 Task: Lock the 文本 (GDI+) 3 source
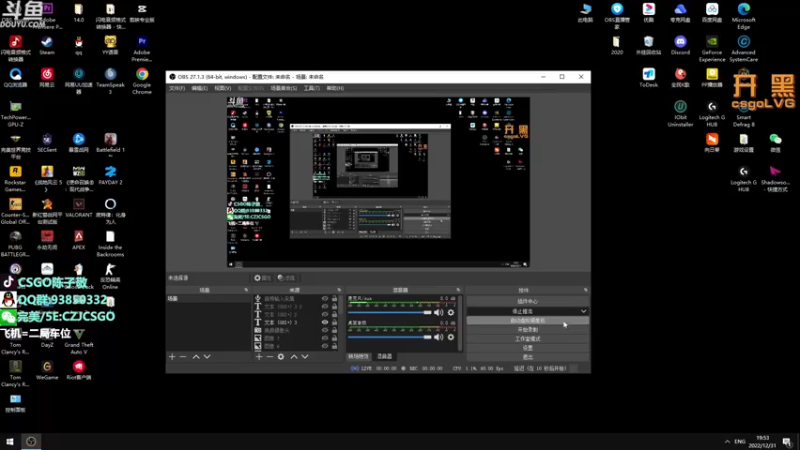tap(335, 322)
